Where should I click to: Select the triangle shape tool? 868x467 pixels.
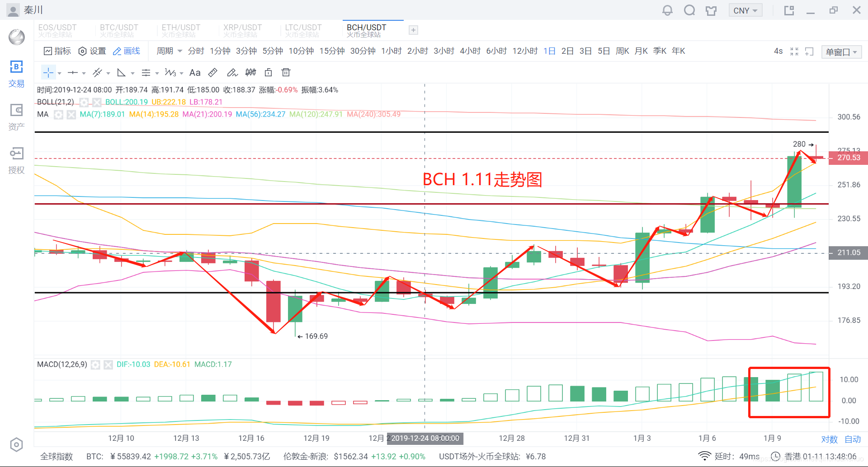point(121,73)
